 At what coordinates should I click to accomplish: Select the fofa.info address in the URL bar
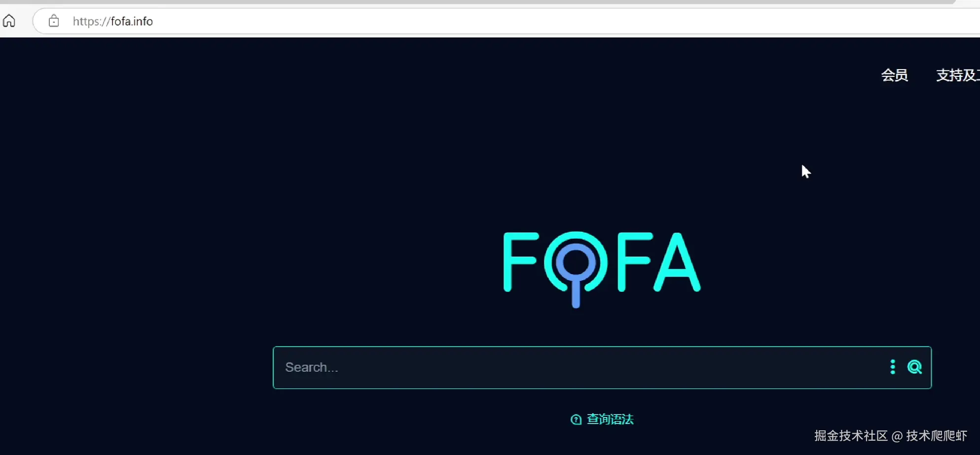pos(132,21)
